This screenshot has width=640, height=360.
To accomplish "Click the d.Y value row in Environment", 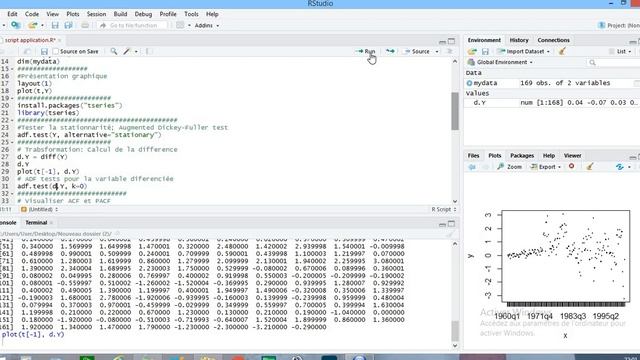I will [552, 103].
